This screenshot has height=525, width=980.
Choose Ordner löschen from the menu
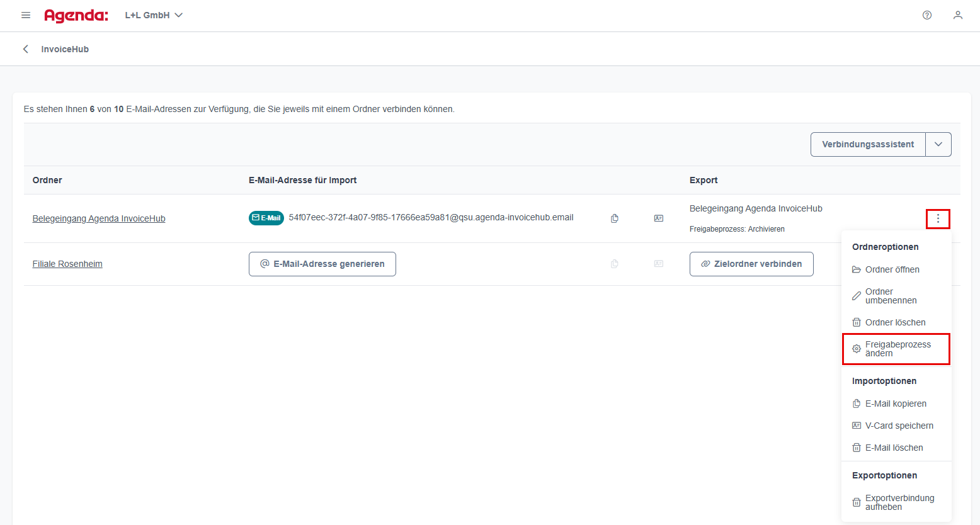[896, 322]
